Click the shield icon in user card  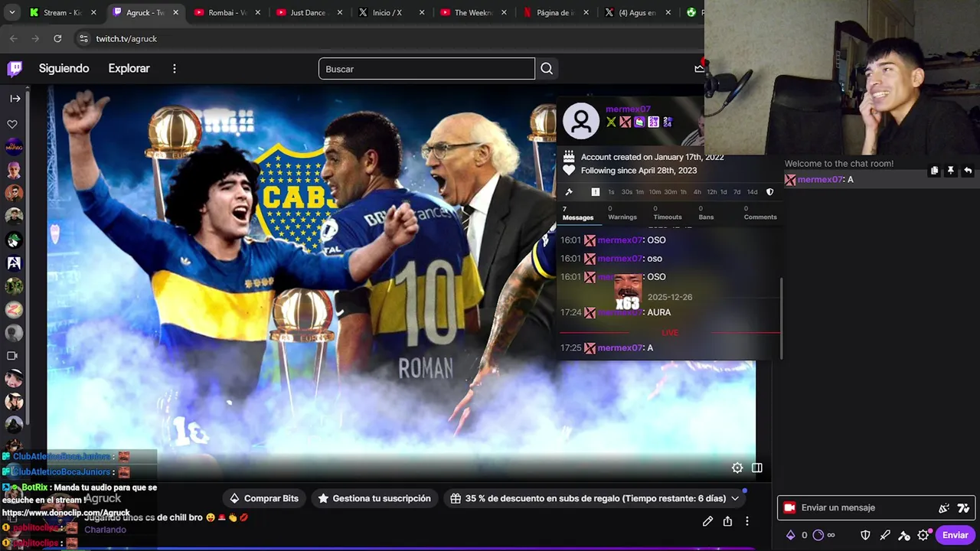click(x=770, y=192)
